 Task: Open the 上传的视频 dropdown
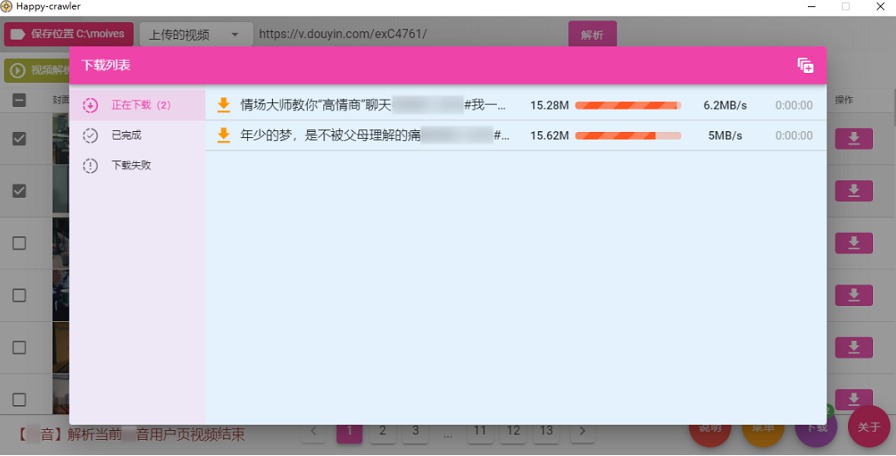point(195,34)
